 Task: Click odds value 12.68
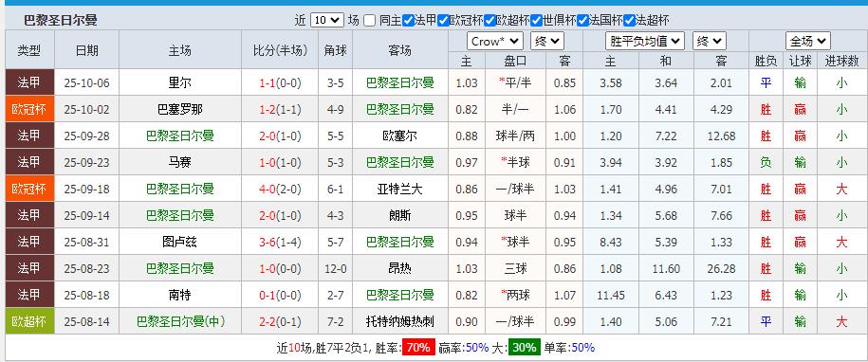721,136
